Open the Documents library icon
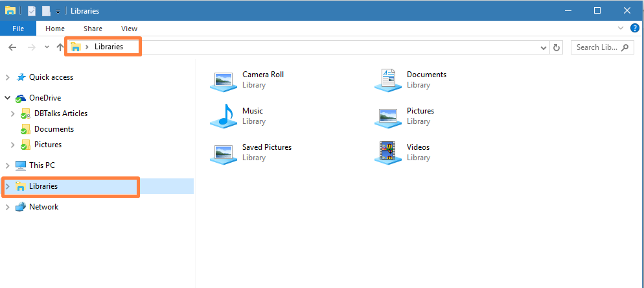Screen dimensions: 644x288 pos(388,80)
